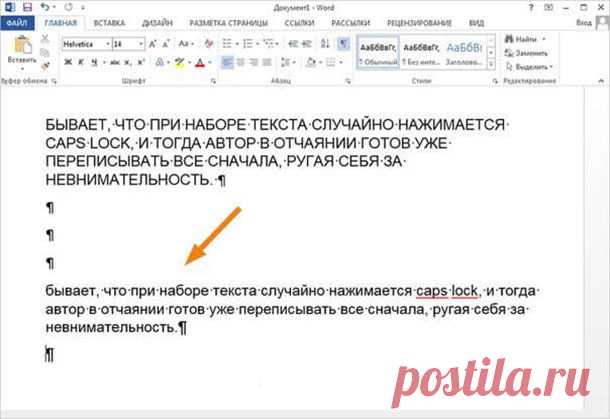Toggle Bold (Ж) formatting
Viewport: 610px width, 419px height.
click(68, 62)
